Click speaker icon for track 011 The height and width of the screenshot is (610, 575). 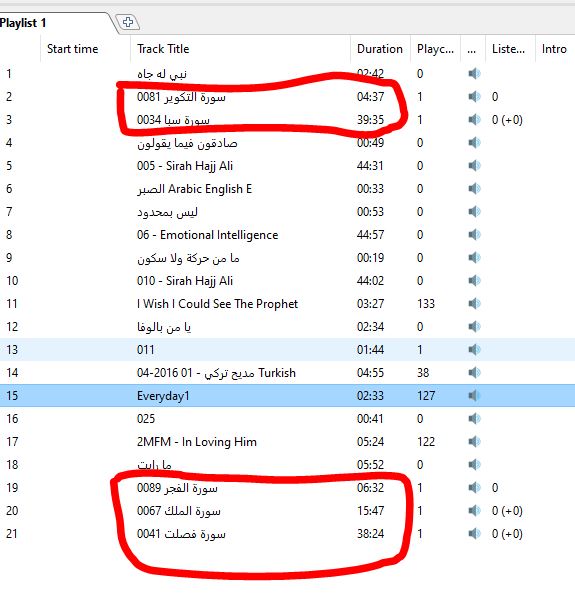pos(474,349)
